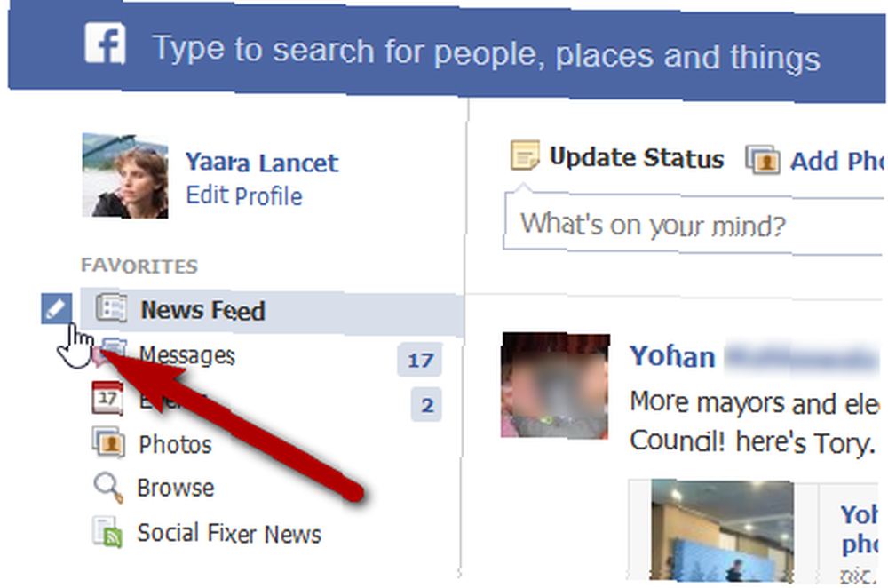Select Messages in the favorites list
The height and width of the screenshot is (588, 888).
tap(186, 355)
